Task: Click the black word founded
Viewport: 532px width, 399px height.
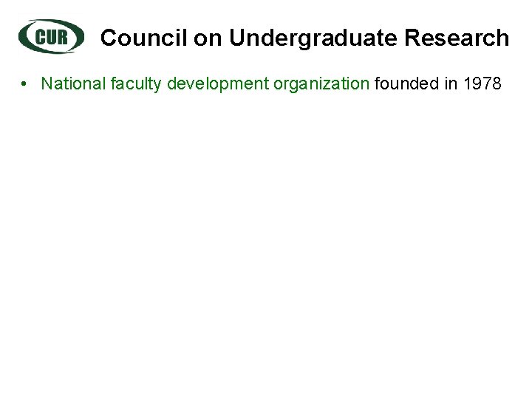Action: (x=407, y=83)
